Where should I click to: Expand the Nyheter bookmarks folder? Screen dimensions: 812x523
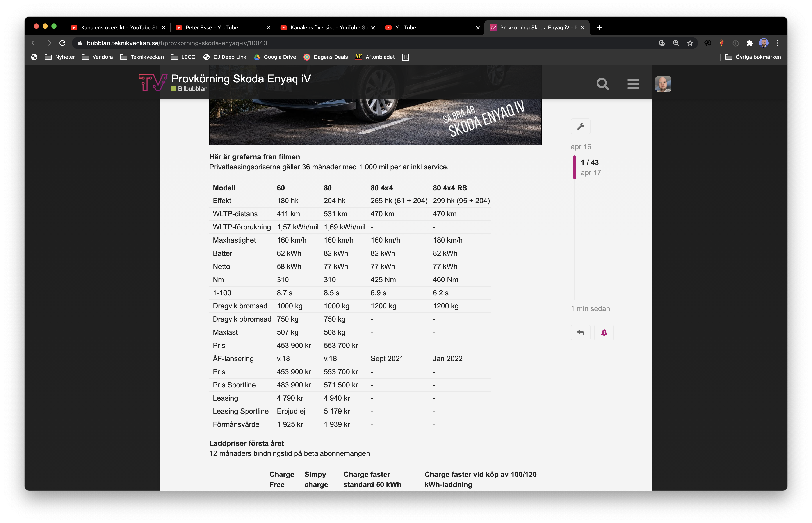pyautogui.click(x=60, y=57)
